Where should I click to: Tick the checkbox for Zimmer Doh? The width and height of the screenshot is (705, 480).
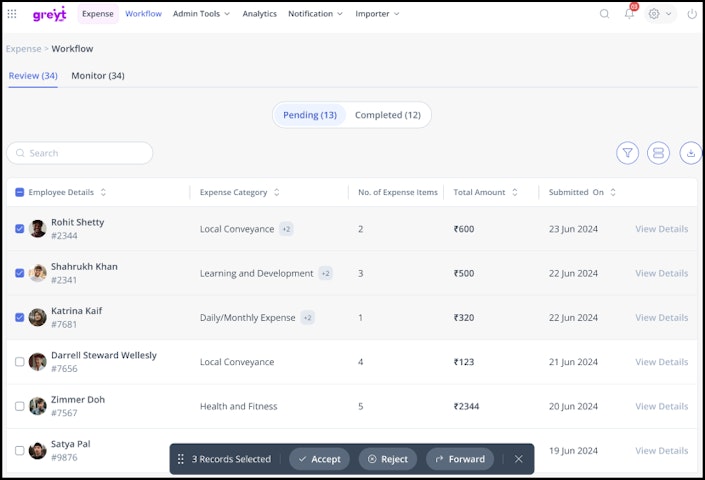pos(19,406)
